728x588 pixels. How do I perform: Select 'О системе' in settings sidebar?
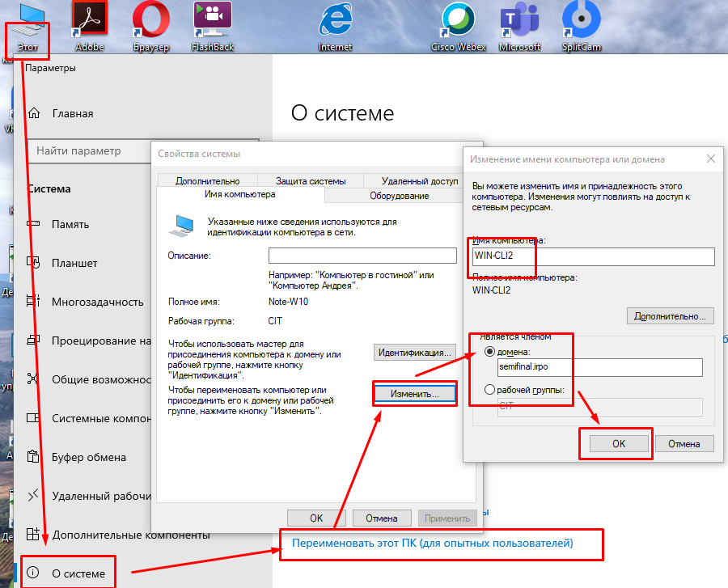[78, 573]
